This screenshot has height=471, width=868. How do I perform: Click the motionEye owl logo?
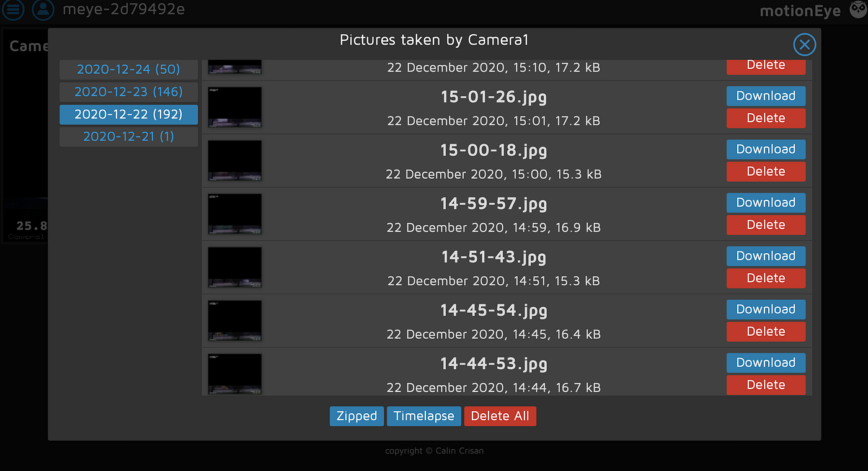point(857,10)
